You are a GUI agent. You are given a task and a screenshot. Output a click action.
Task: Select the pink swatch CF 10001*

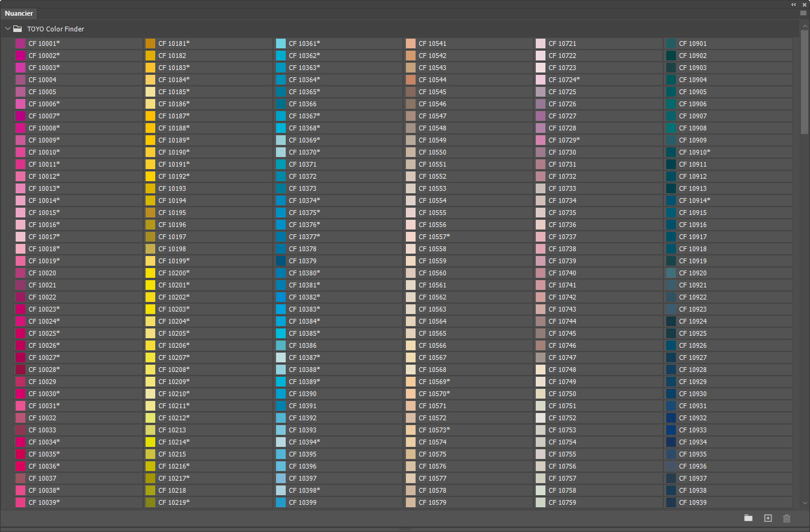coord(21,43)
